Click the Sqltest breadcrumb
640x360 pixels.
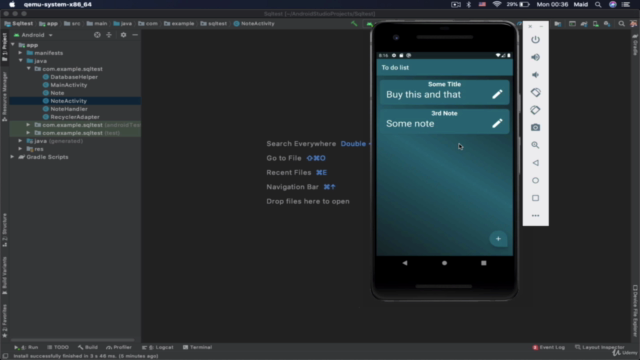point(19,24)
